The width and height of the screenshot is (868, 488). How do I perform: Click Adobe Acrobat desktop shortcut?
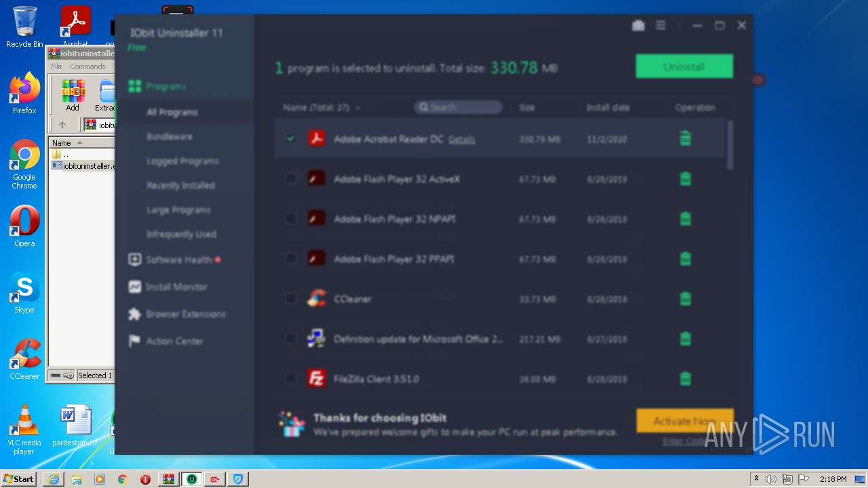(x=76, y=27)
